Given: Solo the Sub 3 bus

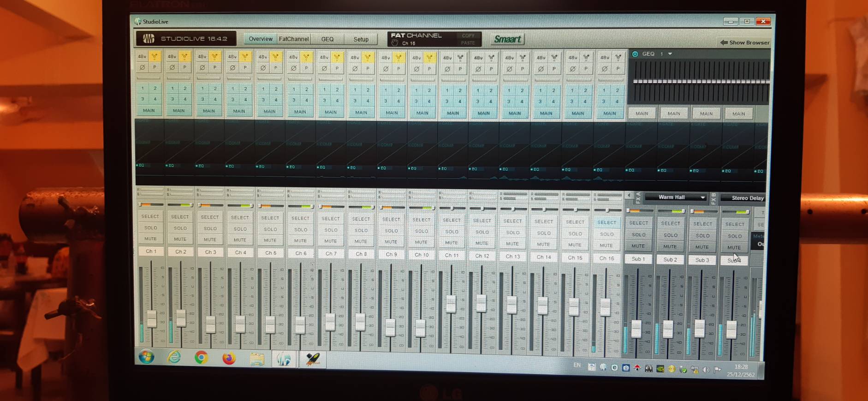Looking at the screenshot, I should (x=702, y=235).
